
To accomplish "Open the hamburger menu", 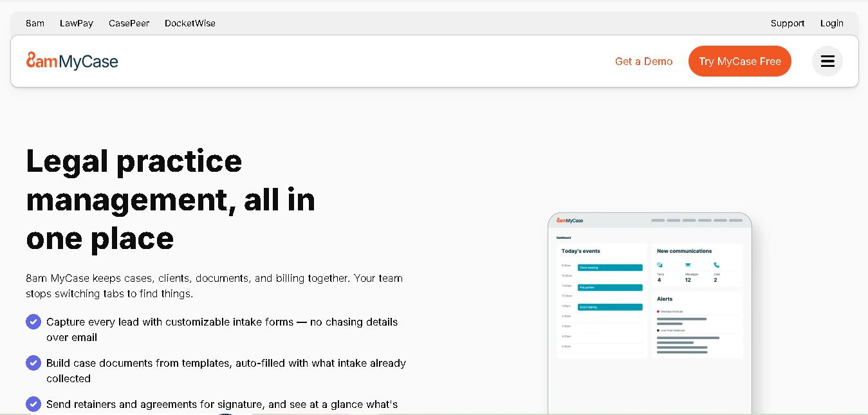I will click(x=827, y=61).
